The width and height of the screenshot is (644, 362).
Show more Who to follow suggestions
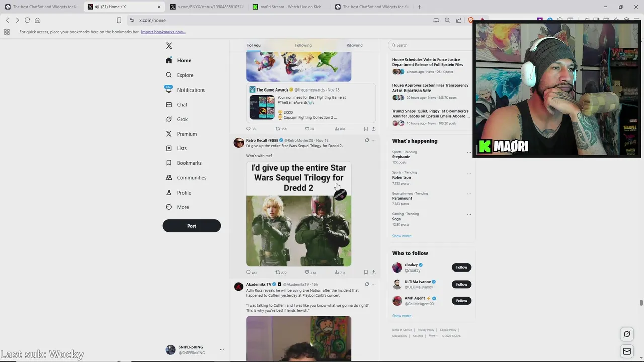tap(401, 316)
